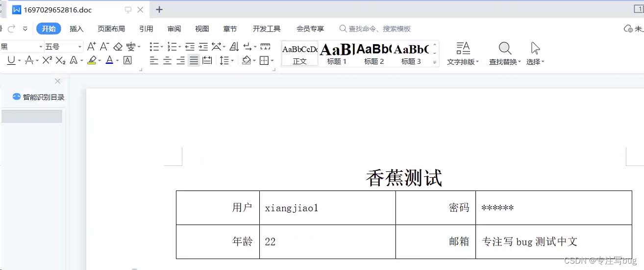Open the 页面布局 (Page Layout) tab
The image size is (644, 270).
click(111, 29)
